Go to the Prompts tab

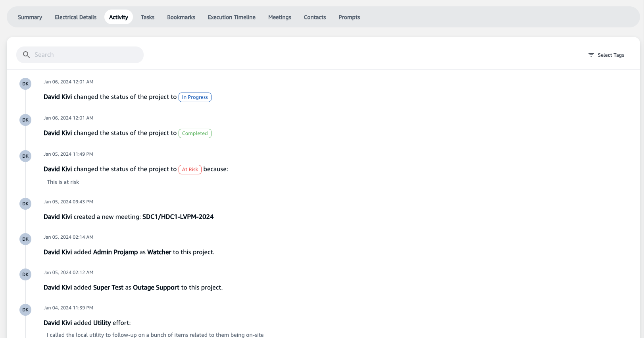pyautogui.click(x=349, y=17)
